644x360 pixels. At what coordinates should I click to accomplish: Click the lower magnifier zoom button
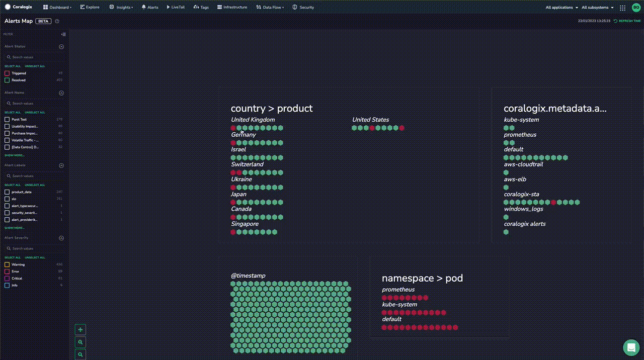tap(80, 355)
